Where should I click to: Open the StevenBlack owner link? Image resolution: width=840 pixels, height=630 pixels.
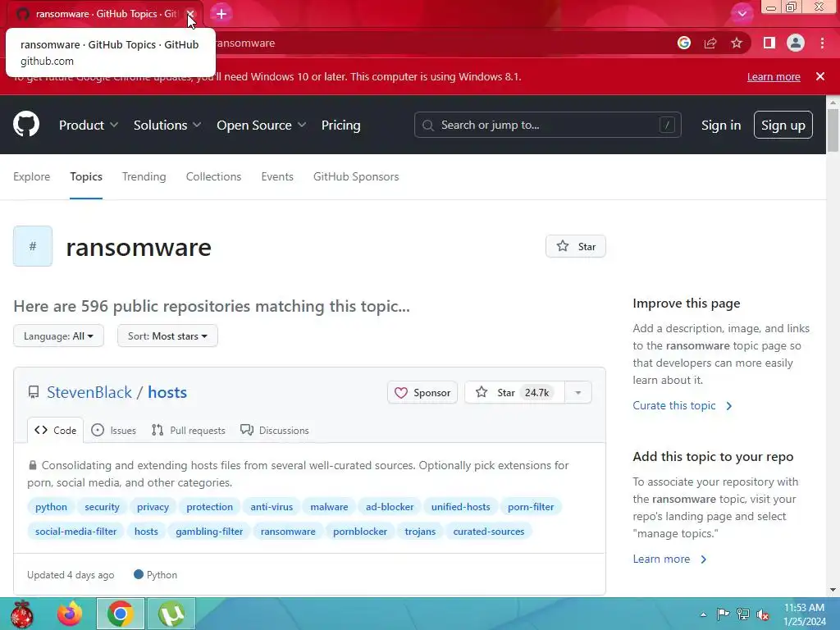pos(89,393)
